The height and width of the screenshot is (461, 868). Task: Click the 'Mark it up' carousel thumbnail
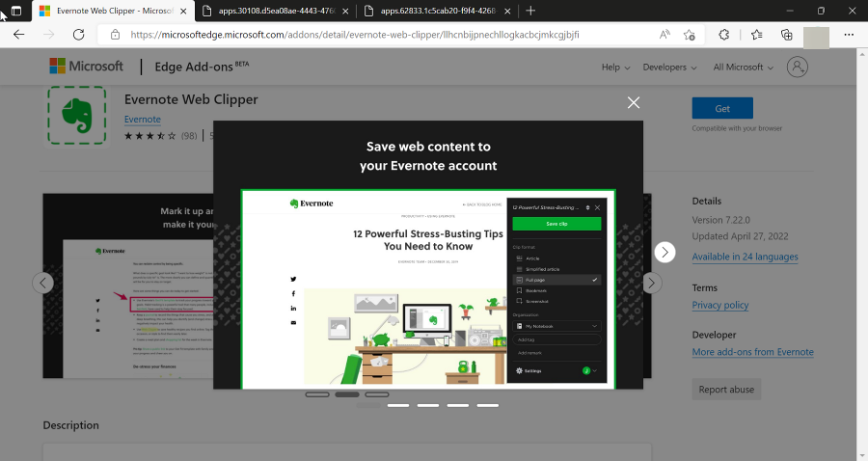click(x=128, y=285)
